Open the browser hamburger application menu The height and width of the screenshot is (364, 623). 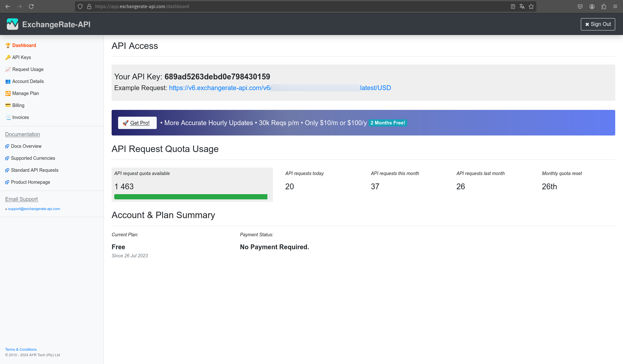pyautogui.click(x=615, y=6)
